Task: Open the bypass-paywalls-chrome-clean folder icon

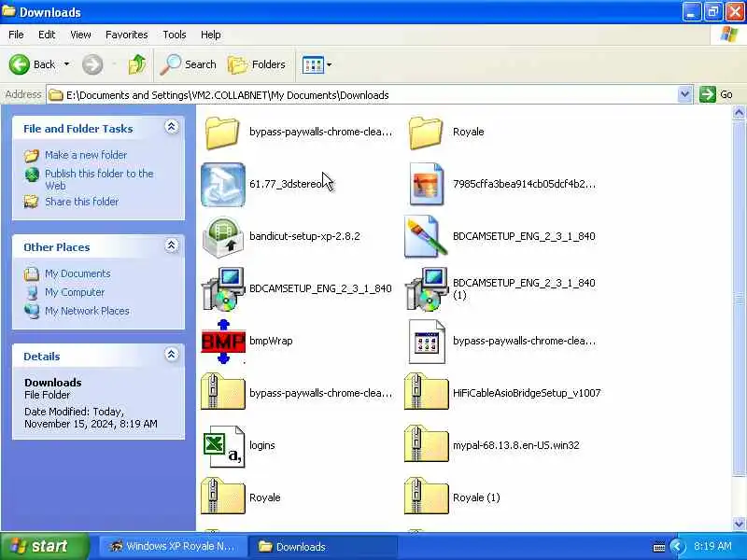Action: point(222,133)
